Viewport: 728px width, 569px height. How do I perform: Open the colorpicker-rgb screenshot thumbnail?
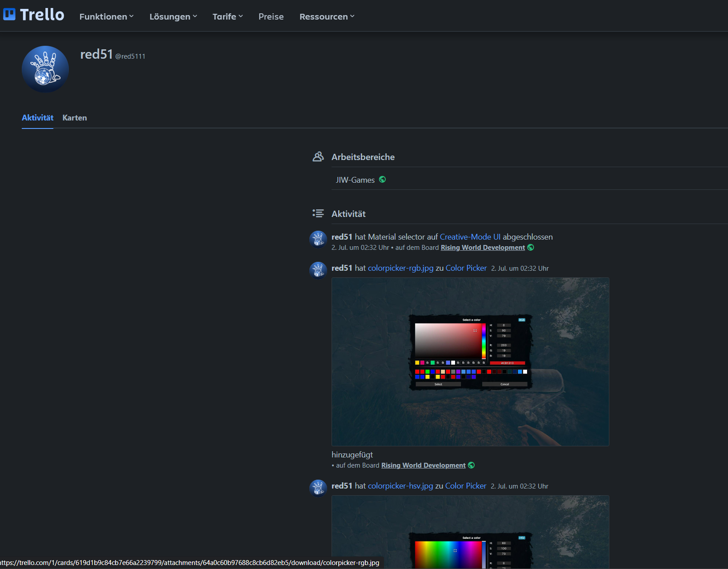coord(470,361)
